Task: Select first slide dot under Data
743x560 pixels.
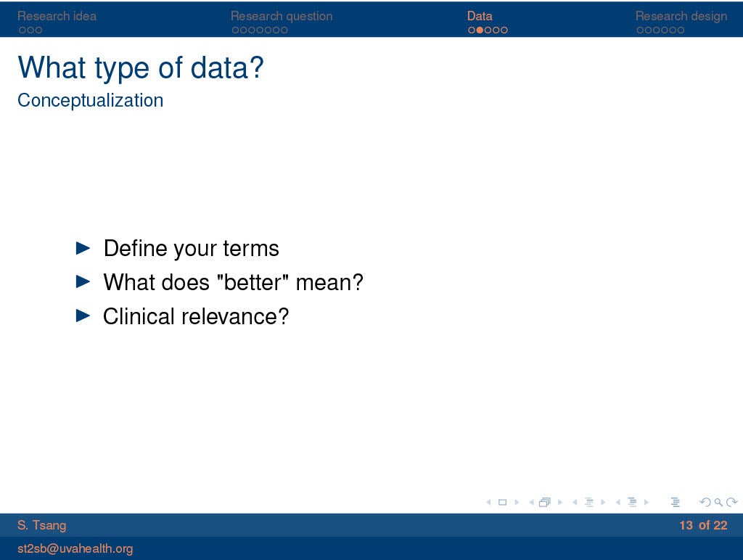Action: (x=472, y=30)
